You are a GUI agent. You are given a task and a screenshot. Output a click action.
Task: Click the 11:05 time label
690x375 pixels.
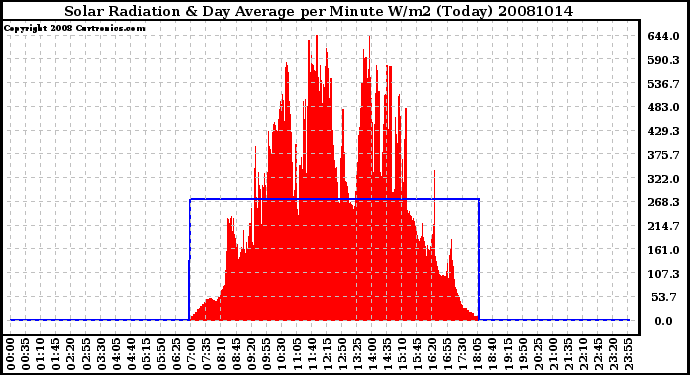pyautogui.click(x=297, y=354)
